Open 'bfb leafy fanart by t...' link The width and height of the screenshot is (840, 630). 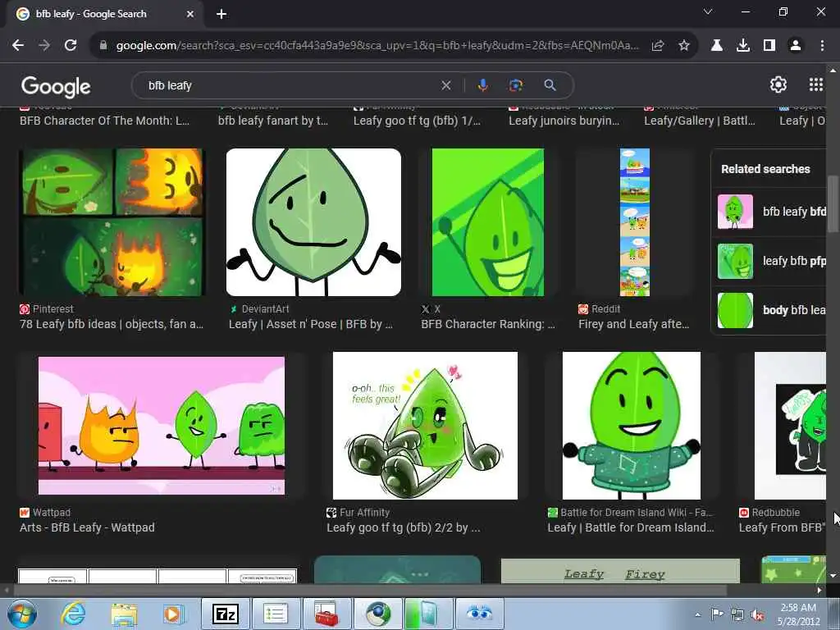pyautogui.click(x=273, y=121)
